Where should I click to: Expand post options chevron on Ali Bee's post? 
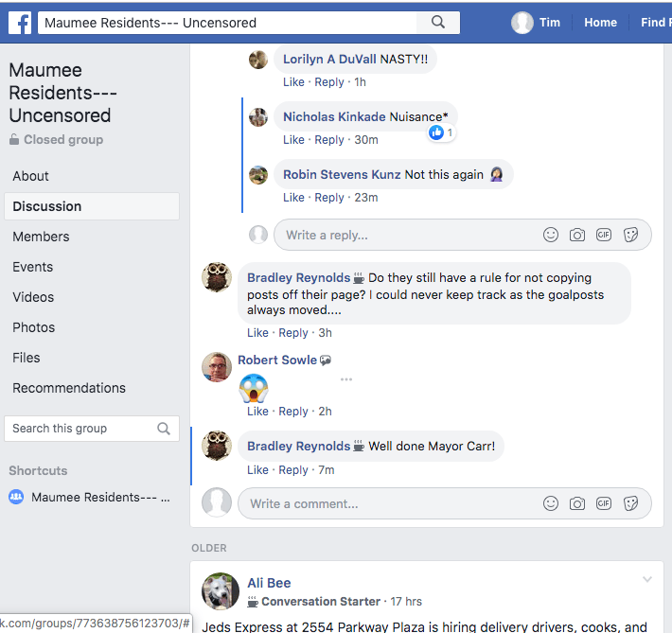(647, 579)
